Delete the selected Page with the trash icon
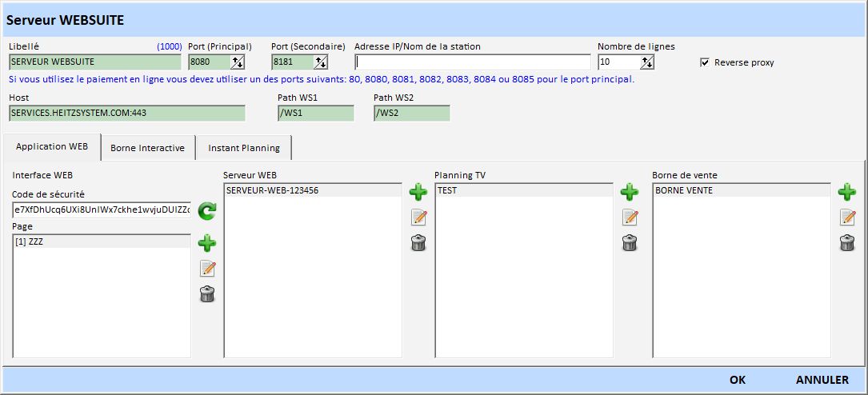This screenshot has width=868, height=395. point(207,294)
